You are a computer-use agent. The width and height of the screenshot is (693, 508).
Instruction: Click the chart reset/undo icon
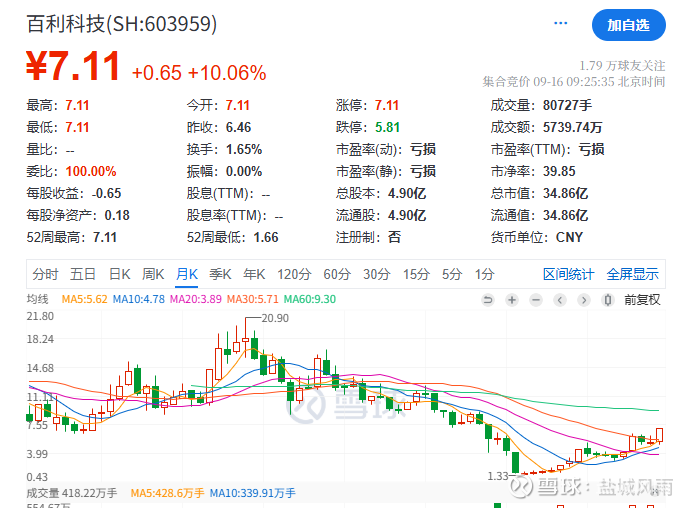[x=488, y=300]
